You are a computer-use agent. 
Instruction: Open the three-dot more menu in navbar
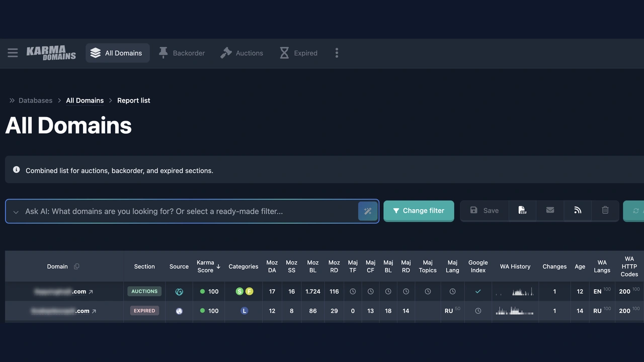pos(337,53)
